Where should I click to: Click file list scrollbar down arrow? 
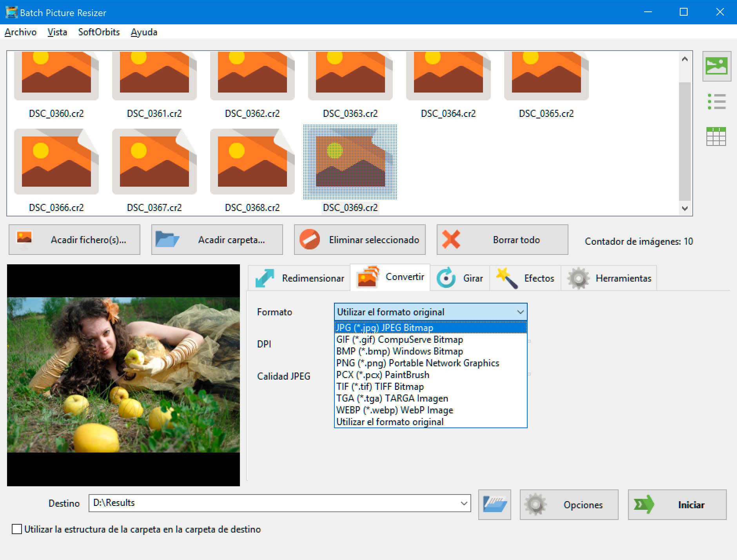(x=685, y=208)
